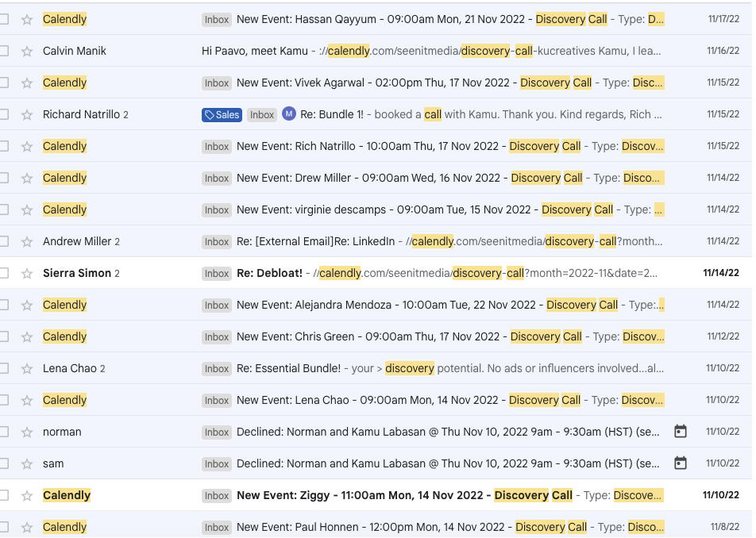Star Andrew Miller's LinkedIn reply email
756x538 pixels.
click(x=27, y=242)
